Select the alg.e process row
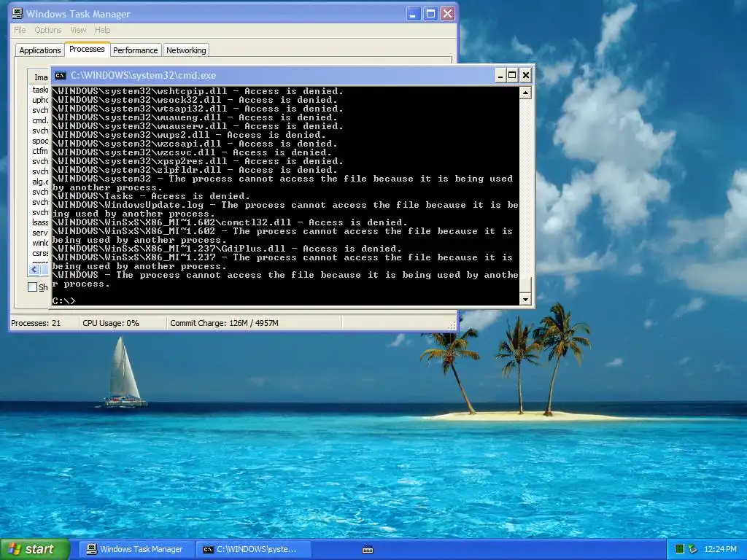Screen dimensions: 747x560 [40, 182]
